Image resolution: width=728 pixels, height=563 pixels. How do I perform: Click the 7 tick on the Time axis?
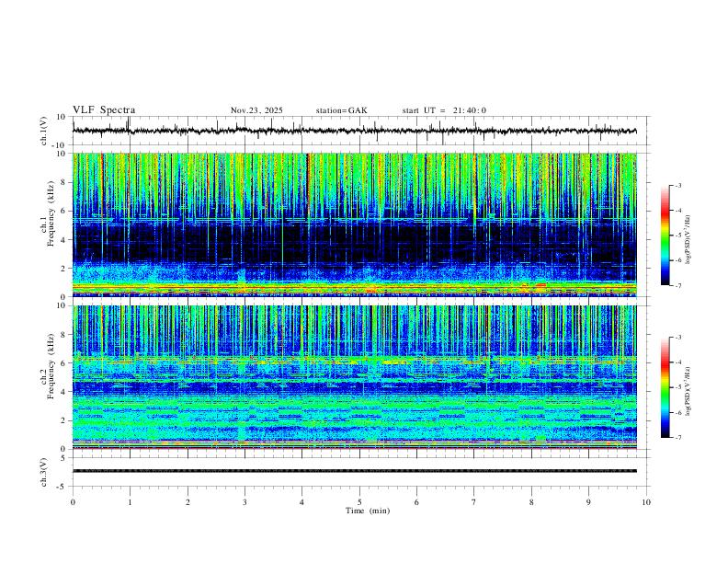474,502
